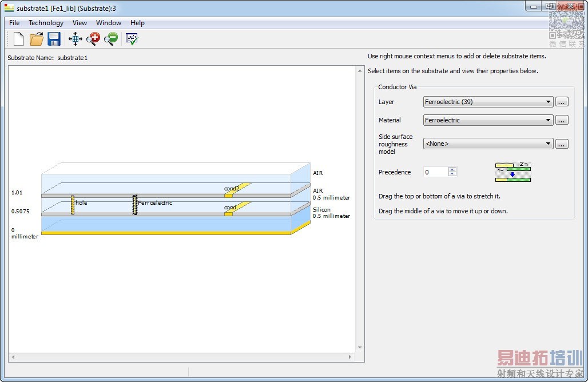The height and width of the screenshot is (382, 588).
Task: Open the File menu
Action: (x=14, y=23)
